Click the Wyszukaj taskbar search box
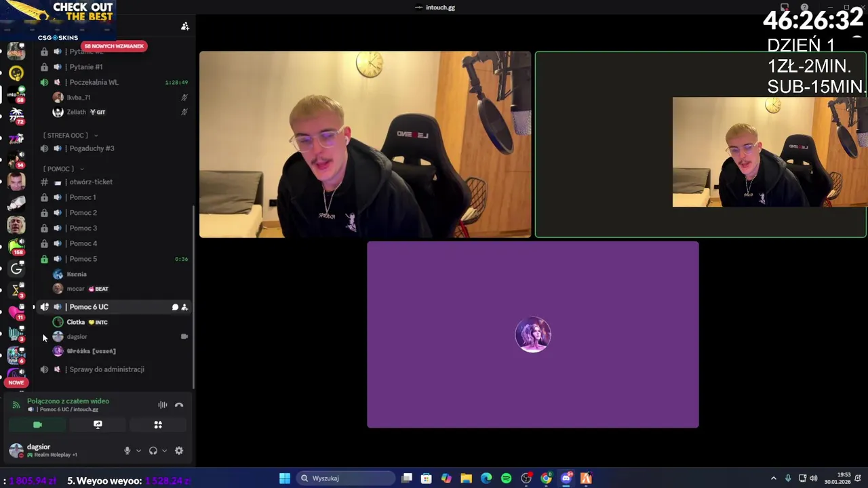This screenshot has height=488, width=868. (x=347, y=479)
